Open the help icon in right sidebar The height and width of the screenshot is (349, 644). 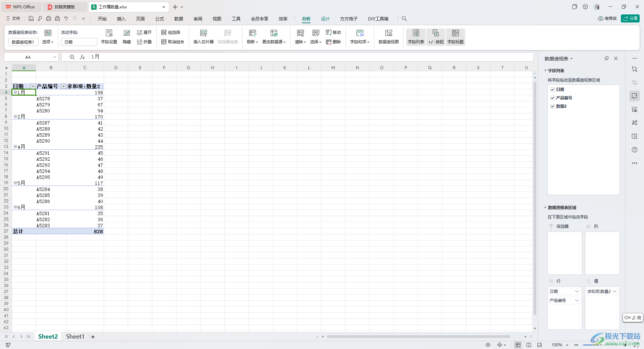635,150
